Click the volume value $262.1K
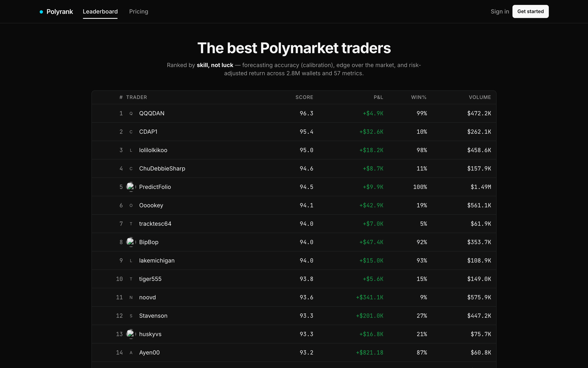588x368 pixels. (x=479, y=132)
